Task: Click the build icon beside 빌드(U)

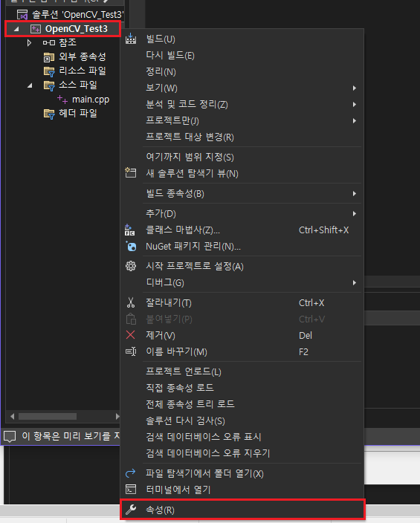Action: coord(131,39)
